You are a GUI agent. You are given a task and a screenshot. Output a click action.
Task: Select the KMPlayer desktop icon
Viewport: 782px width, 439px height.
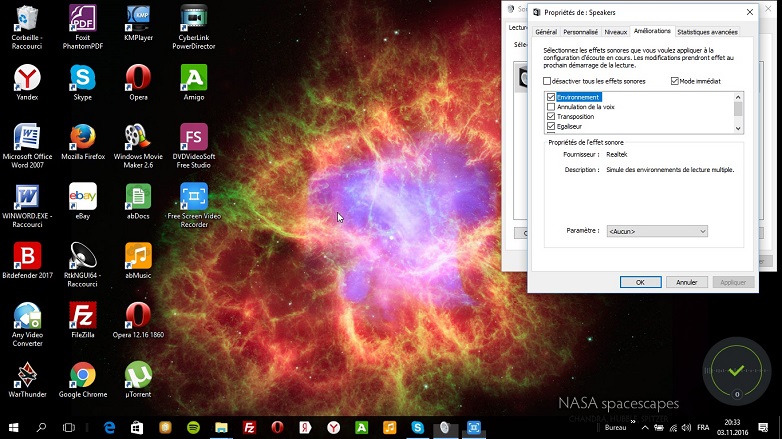point(138,23)
